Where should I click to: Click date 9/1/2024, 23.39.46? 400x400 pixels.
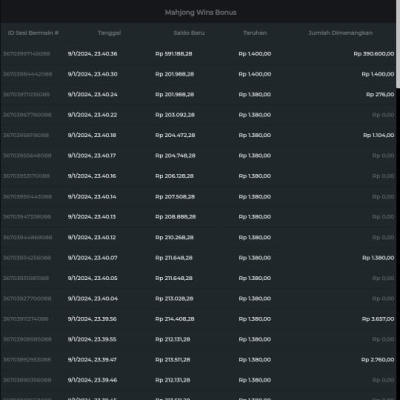pos(92,380)
